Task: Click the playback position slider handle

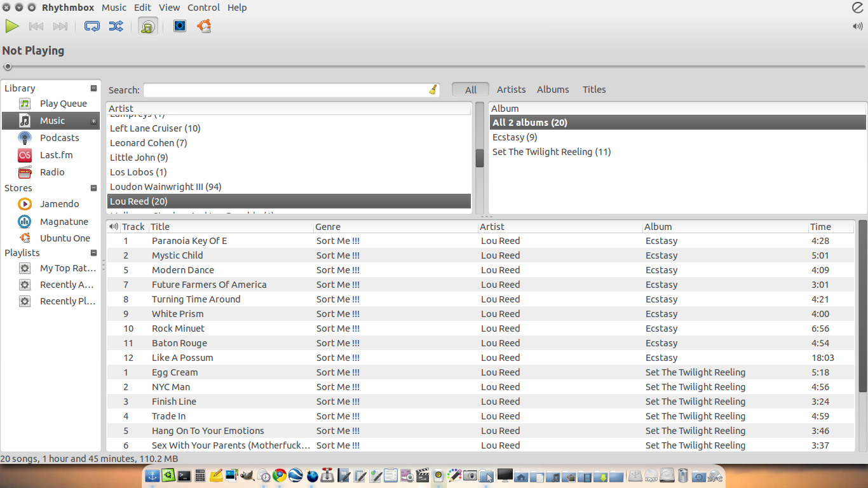Action: (8, 67)
